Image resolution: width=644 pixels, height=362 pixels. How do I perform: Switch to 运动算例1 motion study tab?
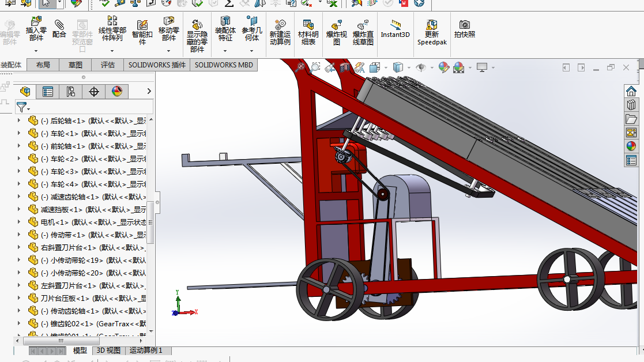pos(146,350)
